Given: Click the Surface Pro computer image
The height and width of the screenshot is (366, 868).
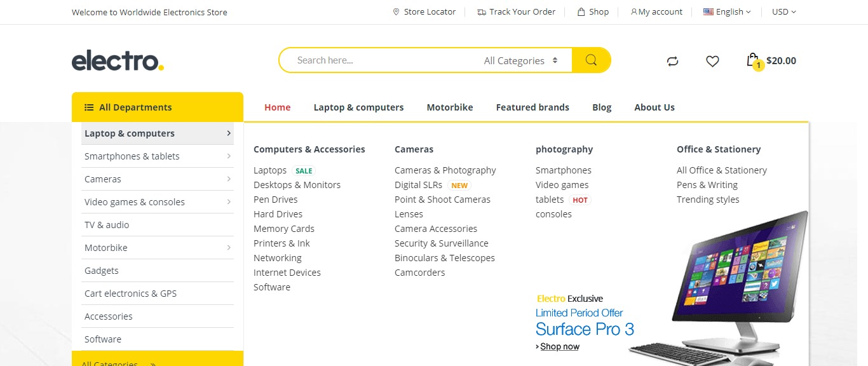Looking at the screenshot, I should pyautogui.click(x=731, y=286).
